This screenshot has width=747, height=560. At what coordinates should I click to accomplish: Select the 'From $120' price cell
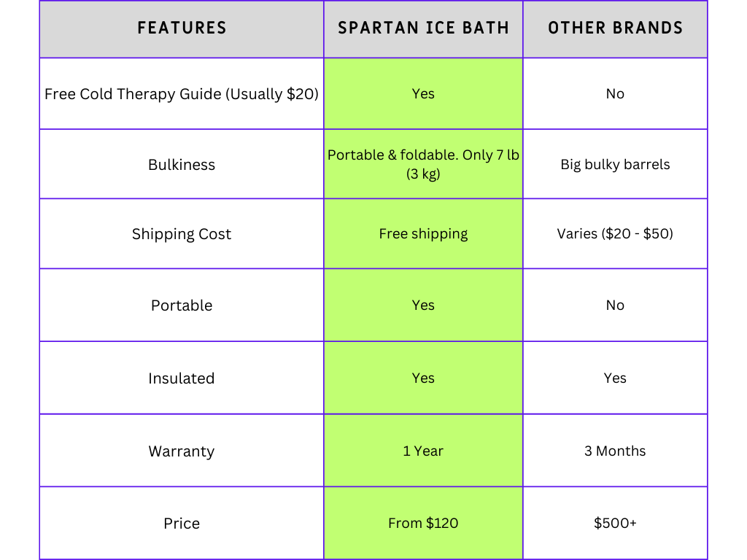423,524
